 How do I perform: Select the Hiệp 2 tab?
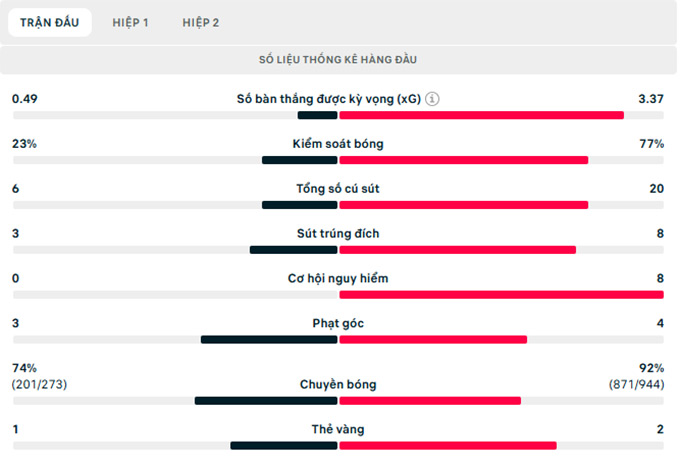click(x=201, y=22)
